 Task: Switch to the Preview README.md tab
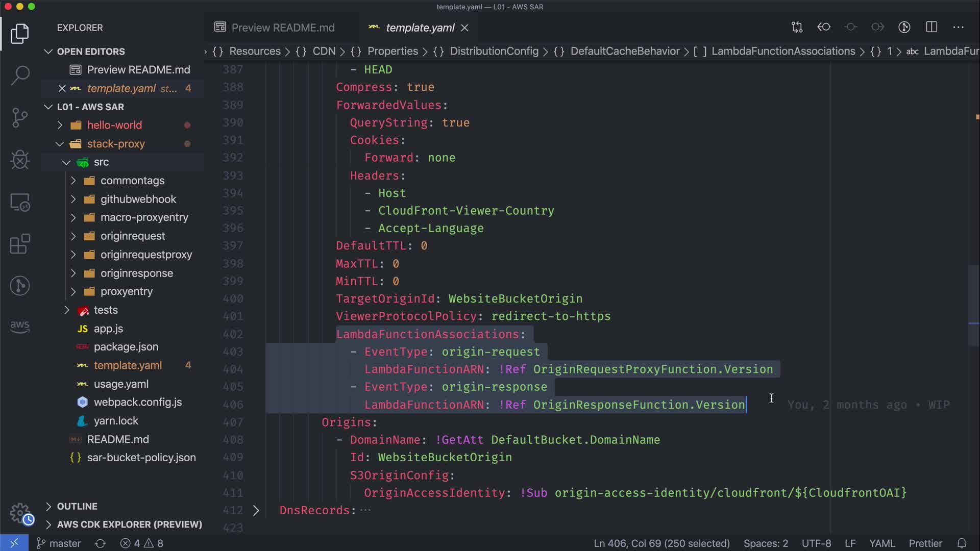pos(282,28)
